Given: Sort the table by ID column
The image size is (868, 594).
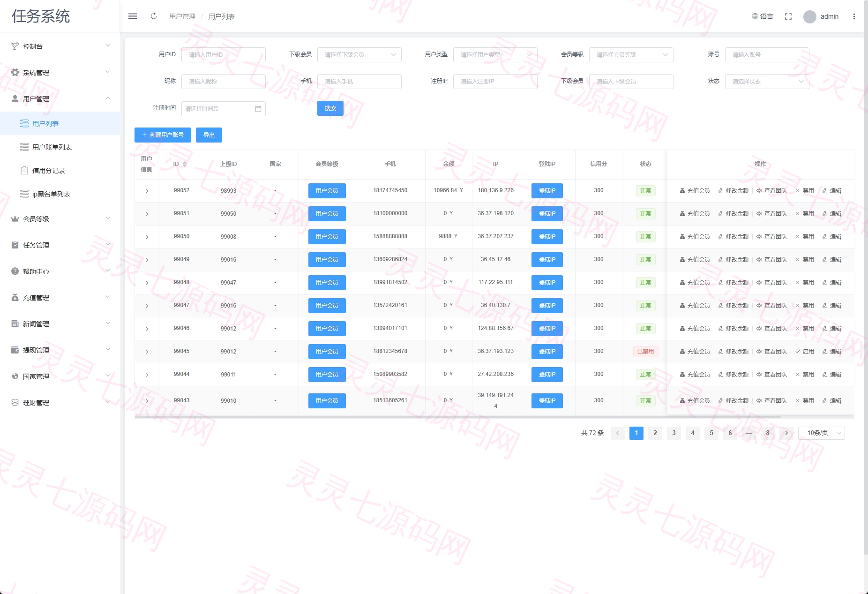Looking at the screenshot, I should point(185,164).
